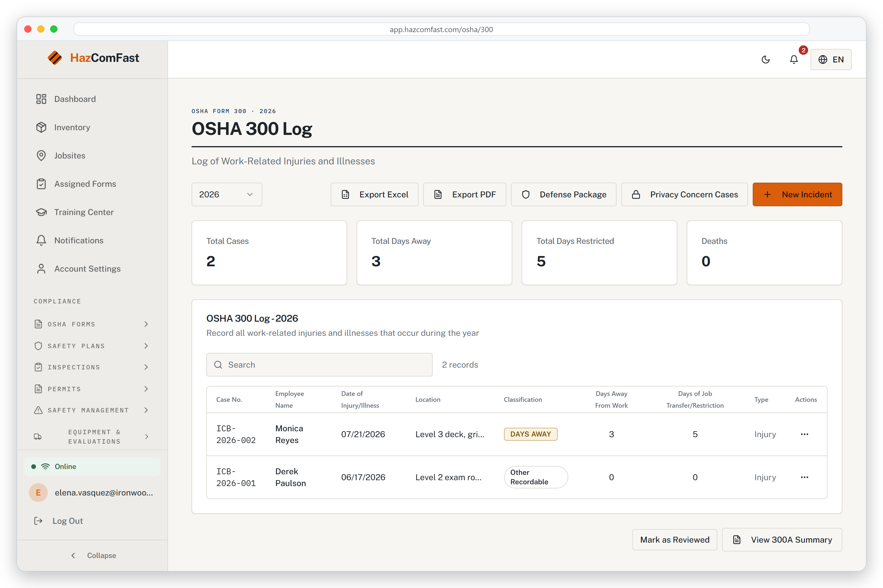This screenshot has height=588, width=883.
Task: Click the date 06/17/2026
Action: [363, 477]
